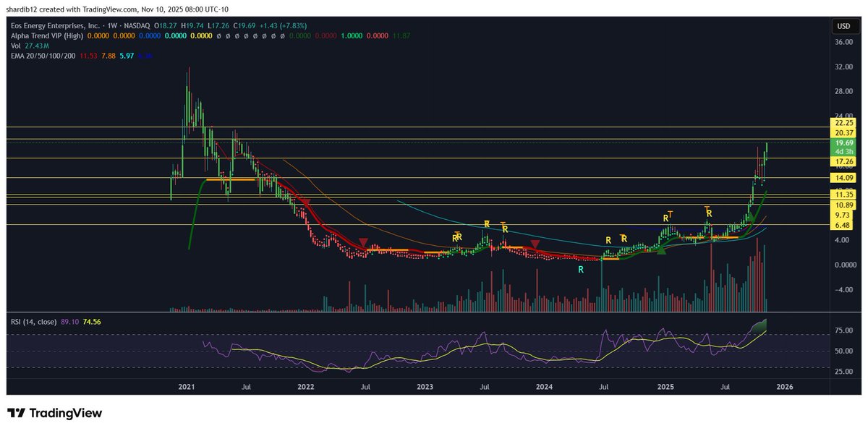Click the green up-arrow signal near 2025
The height and width of the screenshot is (431, 868).
click(x=660, y=249)
